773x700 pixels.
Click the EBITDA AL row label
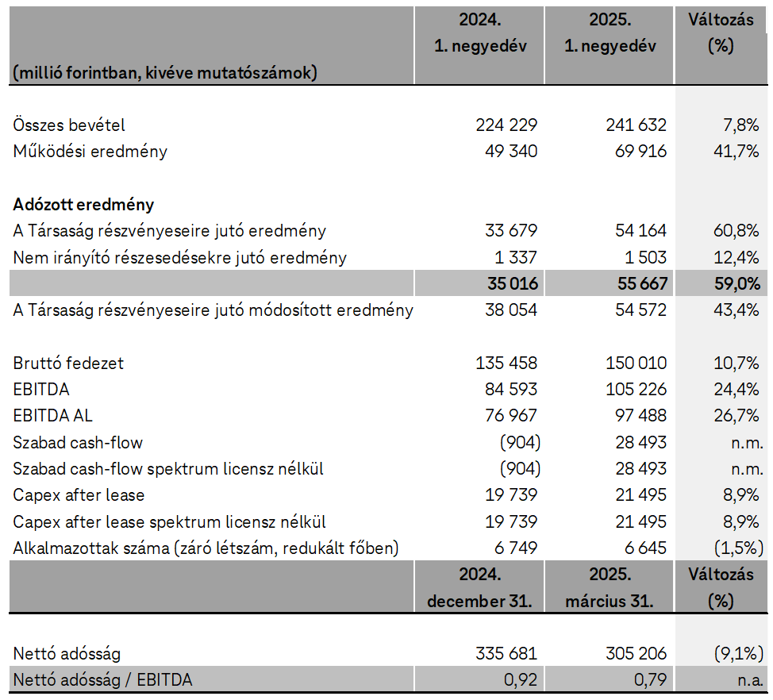click(58, 416)
